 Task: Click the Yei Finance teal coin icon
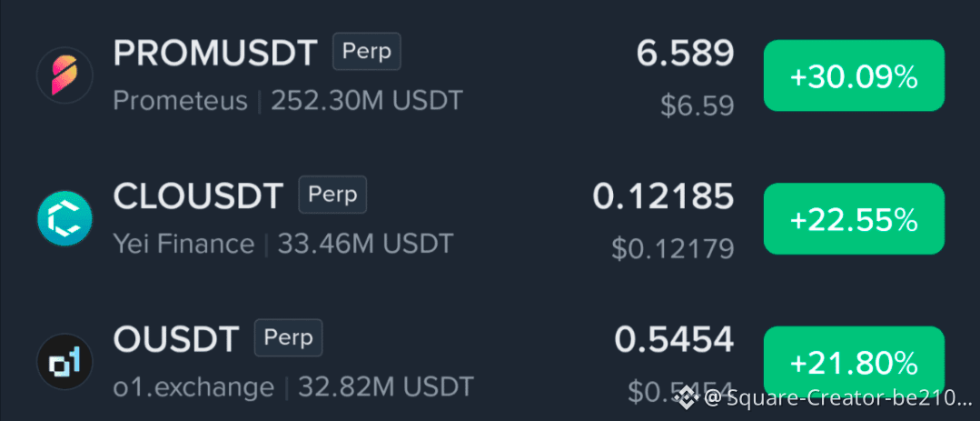[64, 218]
